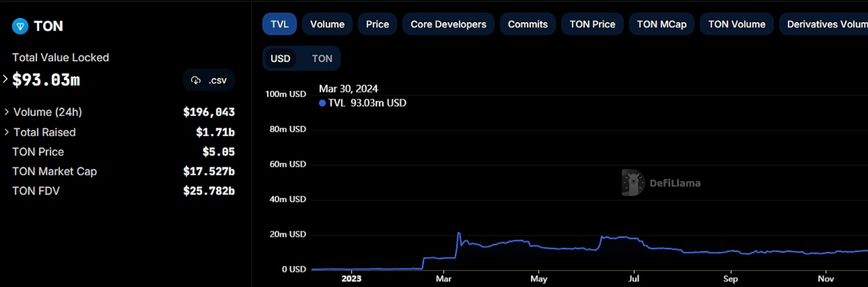Click the DefiLlama watermark logo
The height and width of the screenshot is (287, 868).
click(633, 183)
